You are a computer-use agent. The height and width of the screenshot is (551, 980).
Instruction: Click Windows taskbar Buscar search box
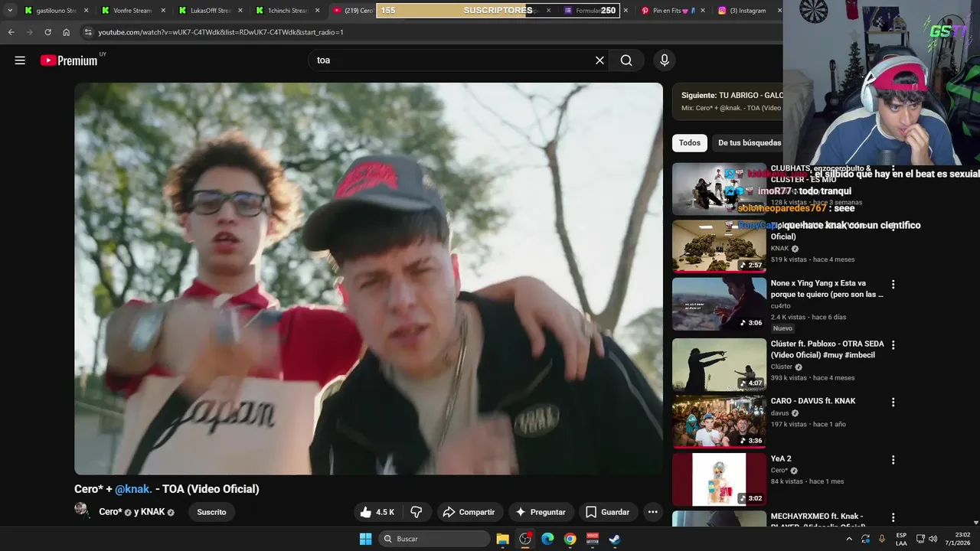click(434, 539)
